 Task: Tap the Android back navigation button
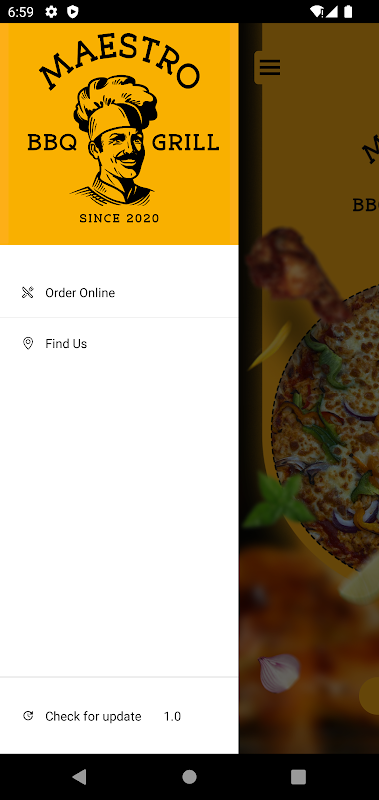pos(79,777)
